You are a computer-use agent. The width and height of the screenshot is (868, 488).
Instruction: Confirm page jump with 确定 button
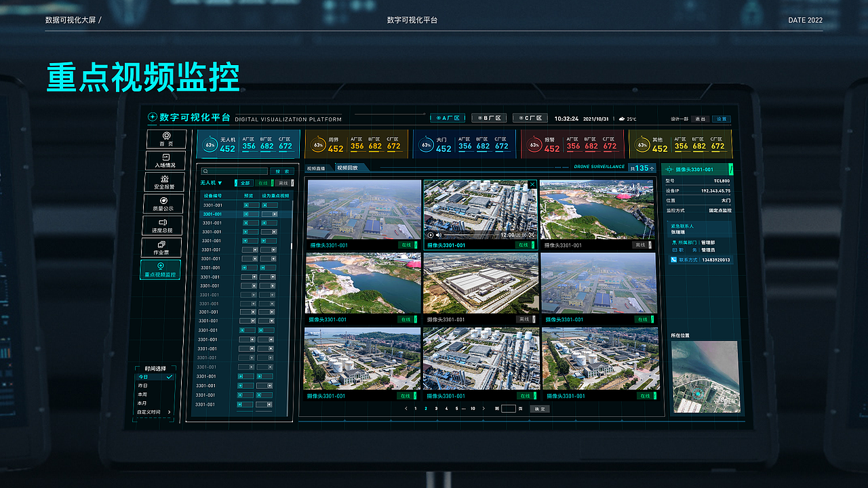point(539,409)
